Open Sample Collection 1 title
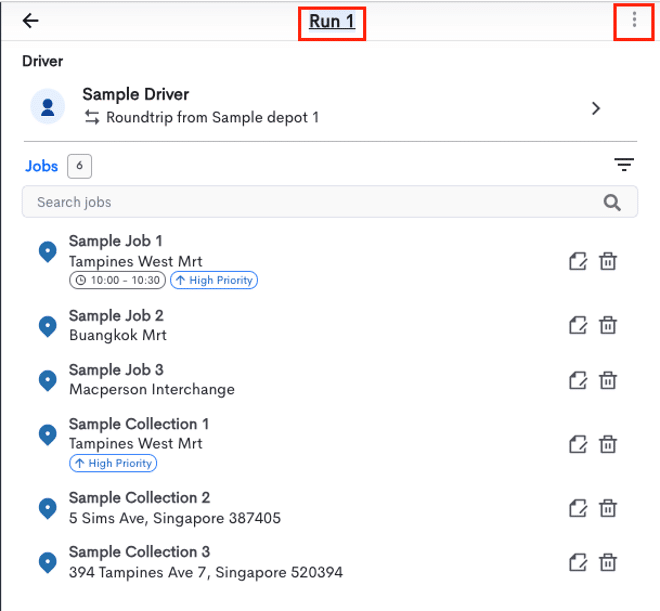Screen dimensions: 660x611 coord(139,424)
